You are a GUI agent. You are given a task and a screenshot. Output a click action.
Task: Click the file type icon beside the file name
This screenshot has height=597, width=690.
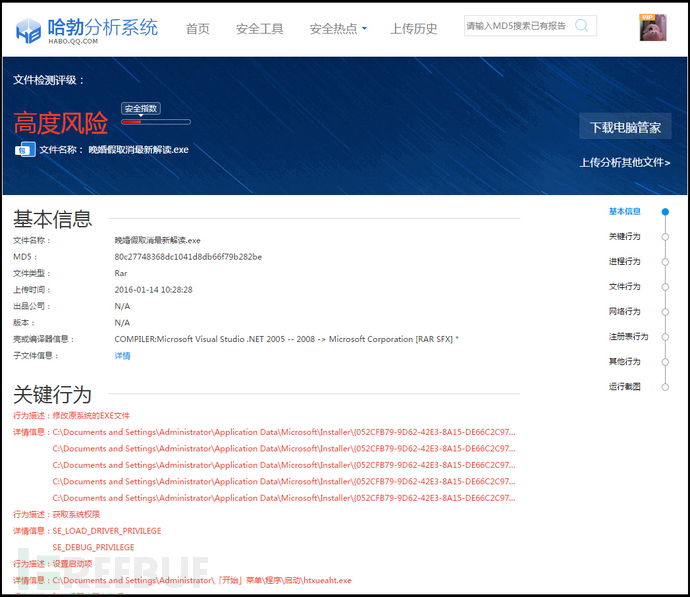[25, 150]
